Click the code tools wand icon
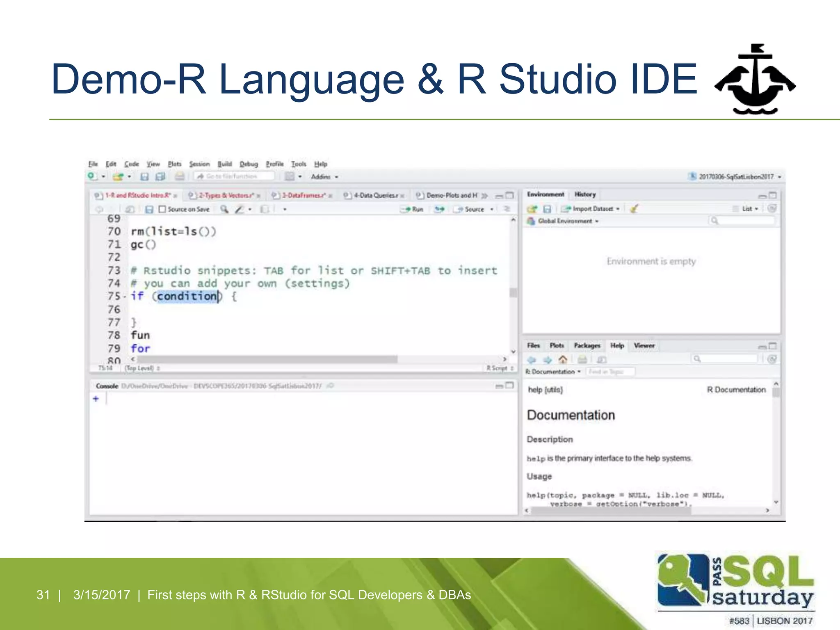This screenshot has width=840, height=630. [239, 209]
